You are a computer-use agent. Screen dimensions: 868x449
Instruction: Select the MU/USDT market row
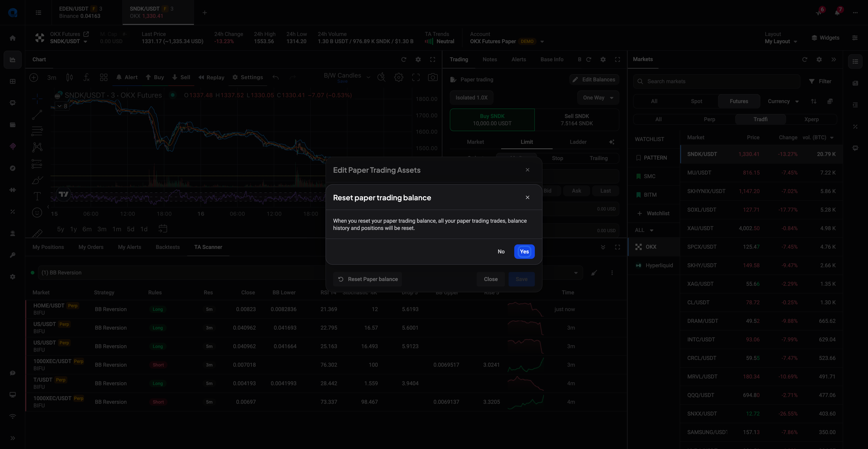pos(761,173)
